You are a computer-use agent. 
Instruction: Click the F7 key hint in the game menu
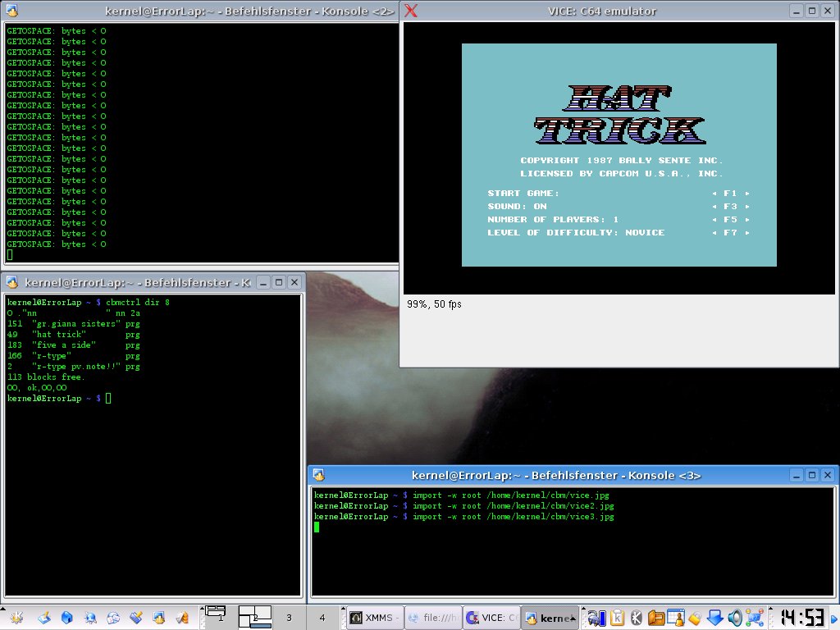731,232
